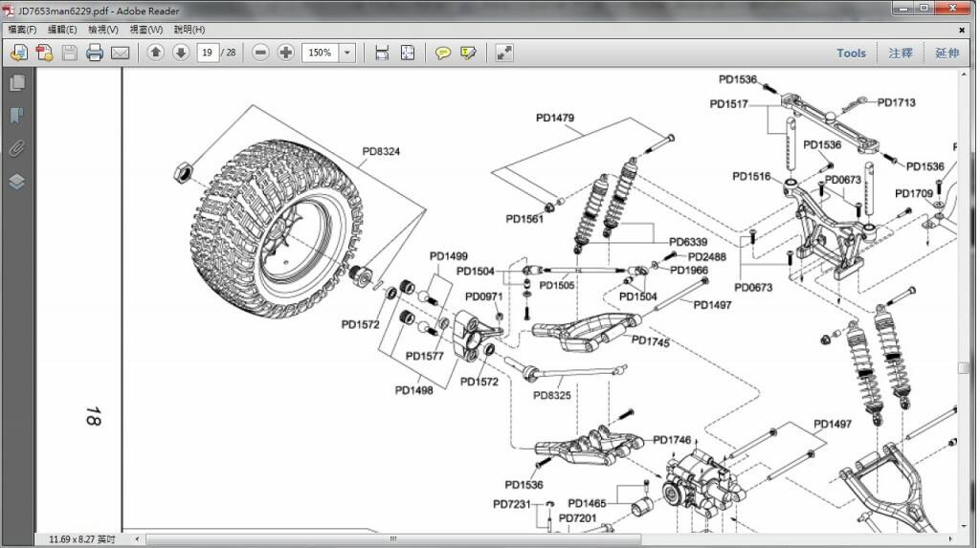Open the 檔案(F) menu
This screenshot has height=548, width=980.
click(22, 30)
